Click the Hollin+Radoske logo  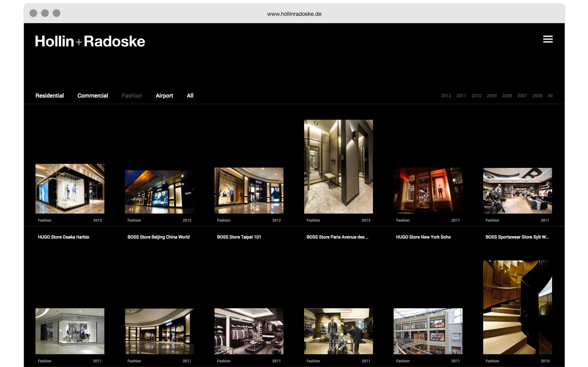[90, 41]
